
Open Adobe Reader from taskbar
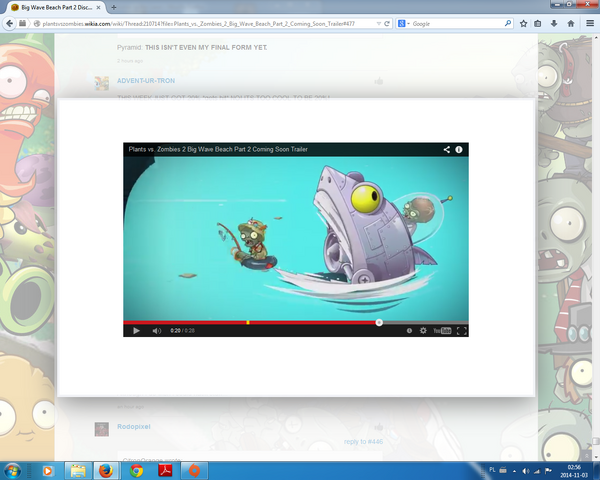[165, 470]
